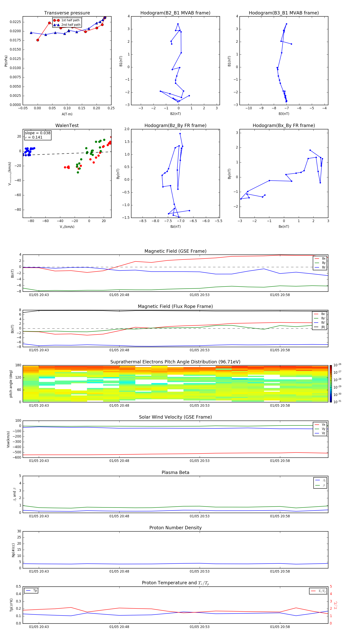Select the 'slope = 0.038' annotation
Screen dimensions: 351x644
pos(37,133)
